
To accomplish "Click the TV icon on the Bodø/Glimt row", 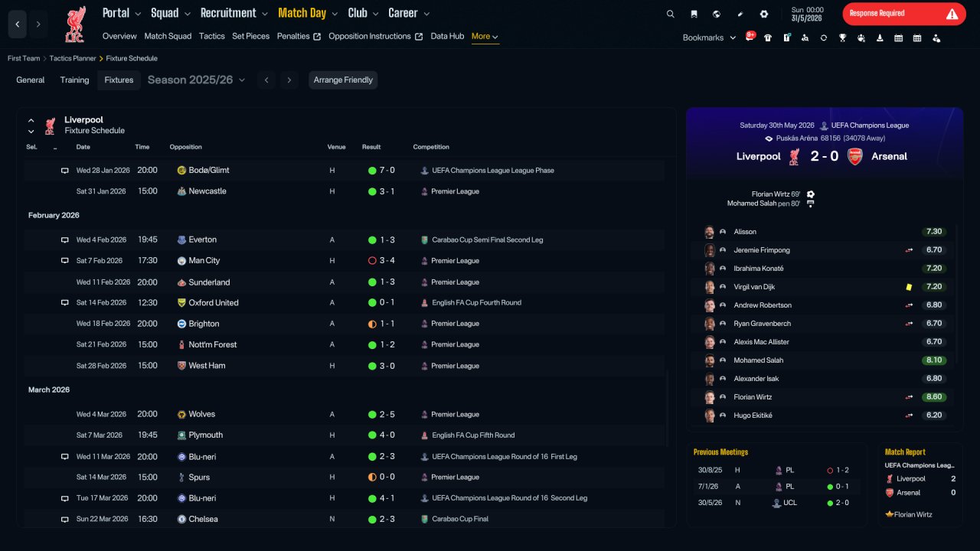I will tap(65, 171).
